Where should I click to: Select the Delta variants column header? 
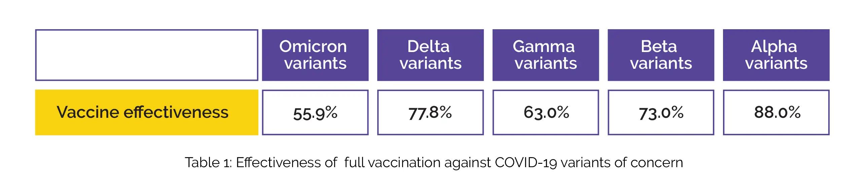[x=430, y=55]
